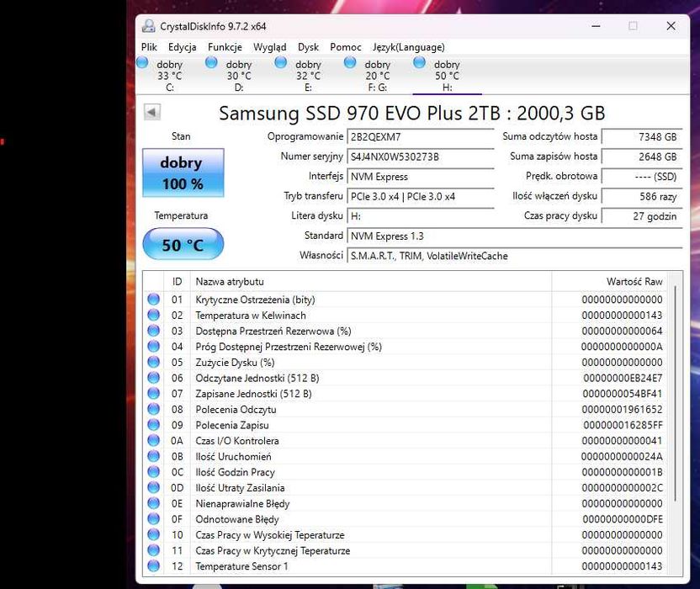Click the Standard field NVM Express 1.3

pos(515,236)
